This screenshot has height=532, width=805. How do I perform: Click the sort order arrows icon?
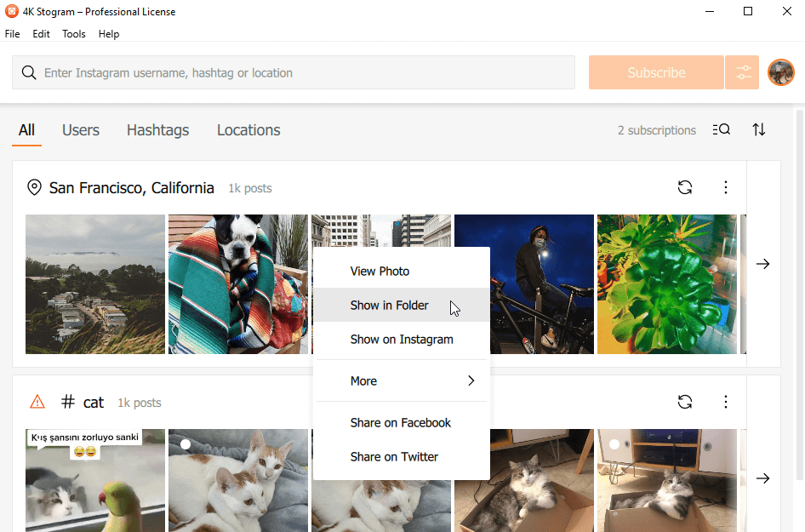759,129
